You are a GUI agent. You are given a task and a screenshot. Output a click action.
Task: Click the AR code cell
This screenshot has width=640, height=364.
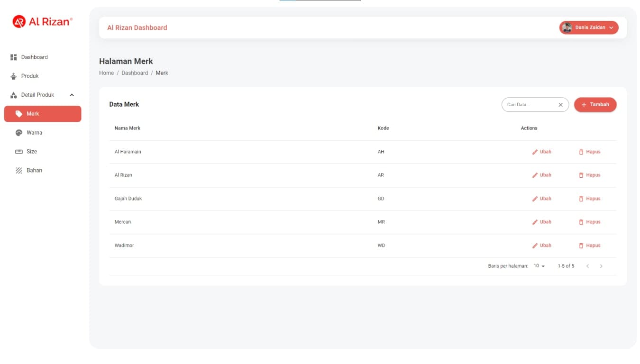tap(381, 175)
